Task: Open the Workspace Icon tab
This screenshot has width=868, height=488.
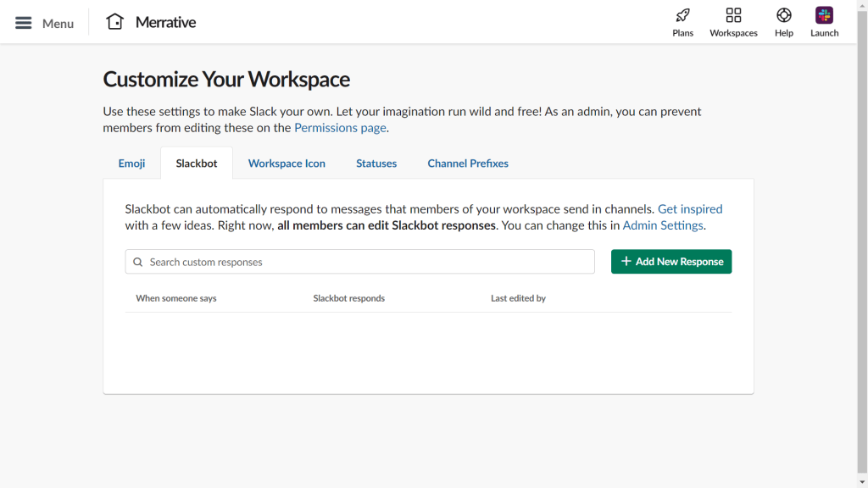Action: (287, 163)
